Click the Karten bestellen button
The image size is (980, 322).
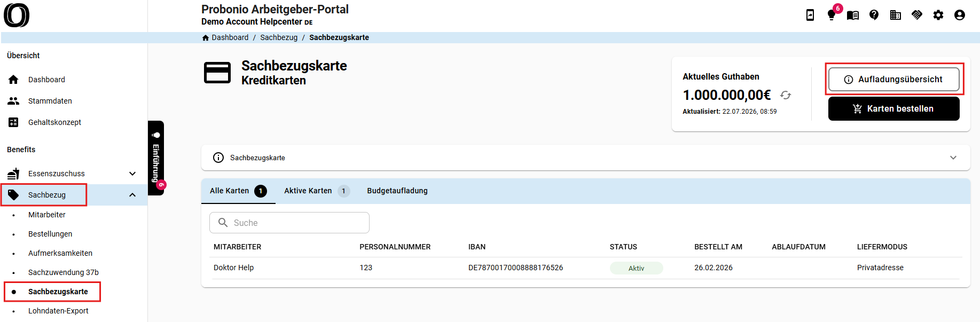[x=893, y=108]
